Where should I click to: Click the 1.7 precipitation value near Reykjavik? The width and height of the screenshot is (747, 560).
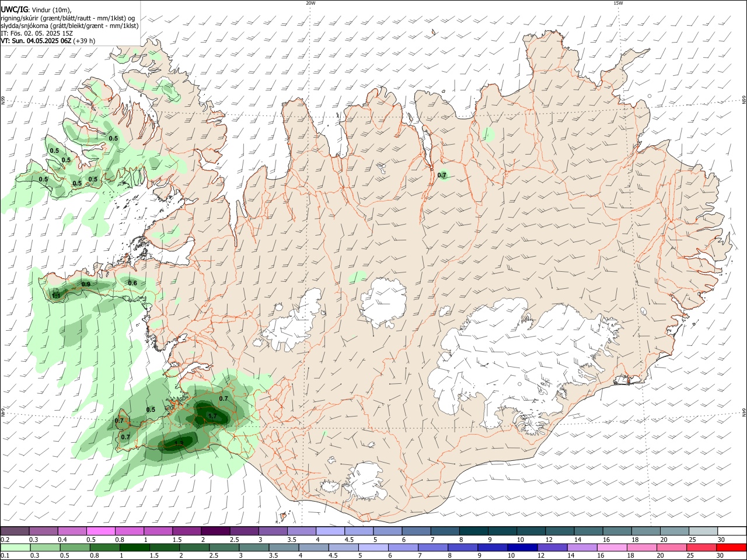212,416
